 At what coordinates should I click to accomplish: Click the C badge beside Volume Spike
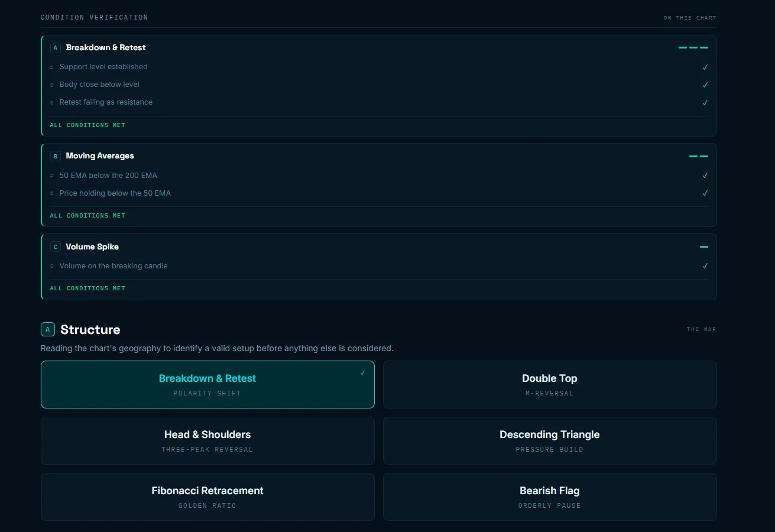tap(56, 247)
